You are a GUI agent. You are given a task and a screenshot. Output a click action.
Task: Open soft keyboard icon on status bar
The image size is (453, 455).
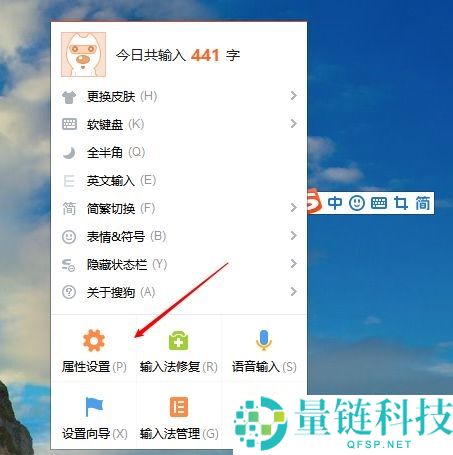379,203
